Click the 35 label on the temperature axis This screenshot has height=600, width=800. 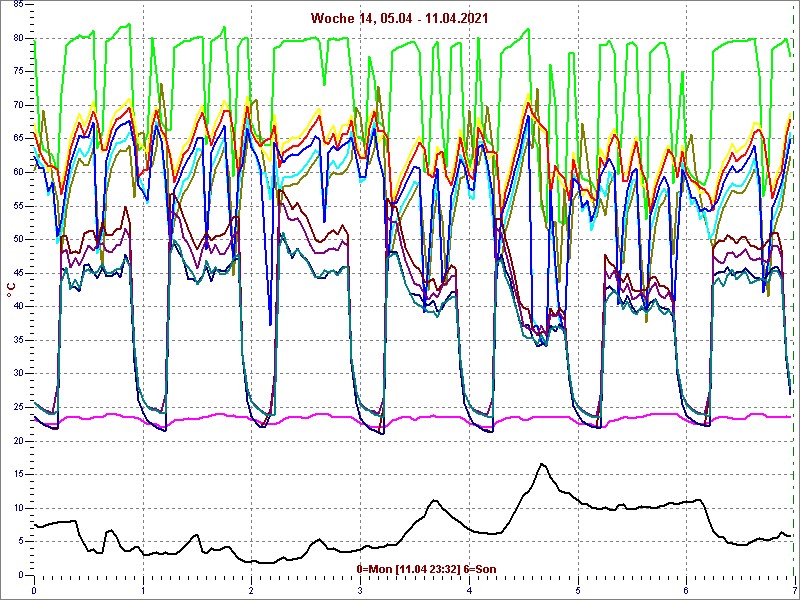coord(18,340)
